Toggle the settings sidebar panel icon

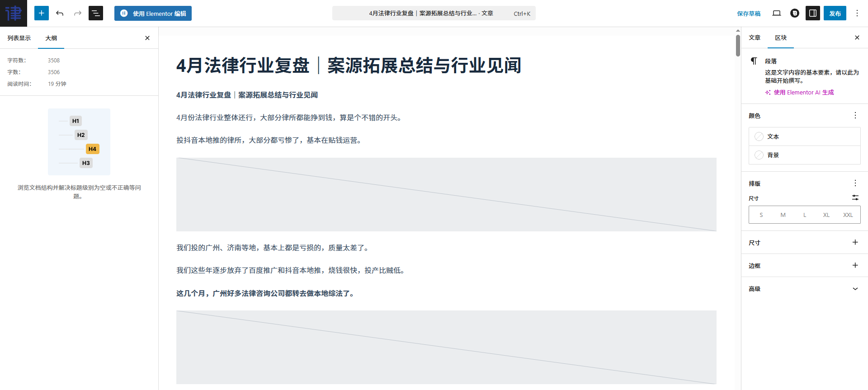813,13
